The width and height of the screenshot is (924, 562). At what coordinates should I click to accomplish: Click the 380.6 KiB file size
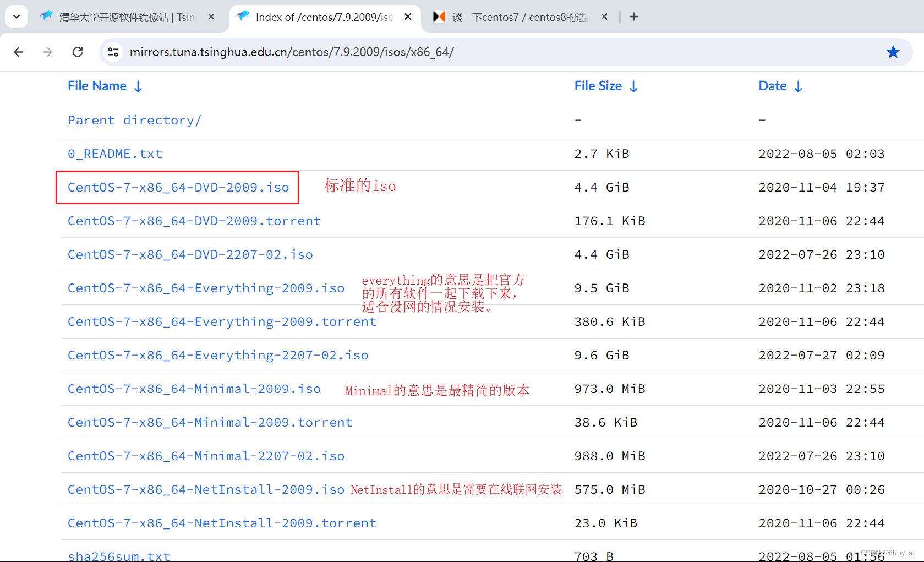[610, 321]
